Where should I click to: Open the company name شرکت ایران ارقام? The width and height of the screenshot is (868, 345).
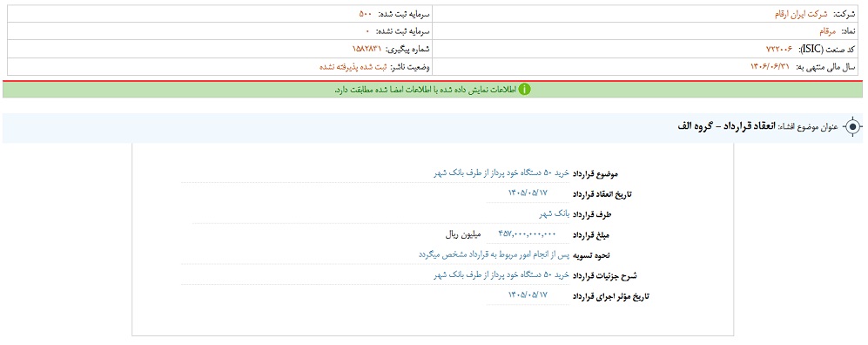[x=798, y=15]
